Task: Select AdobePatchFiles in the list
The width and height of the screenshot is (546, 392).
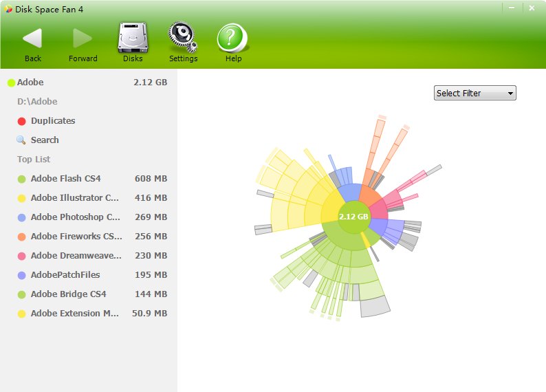Action: [x=65, y=275]
